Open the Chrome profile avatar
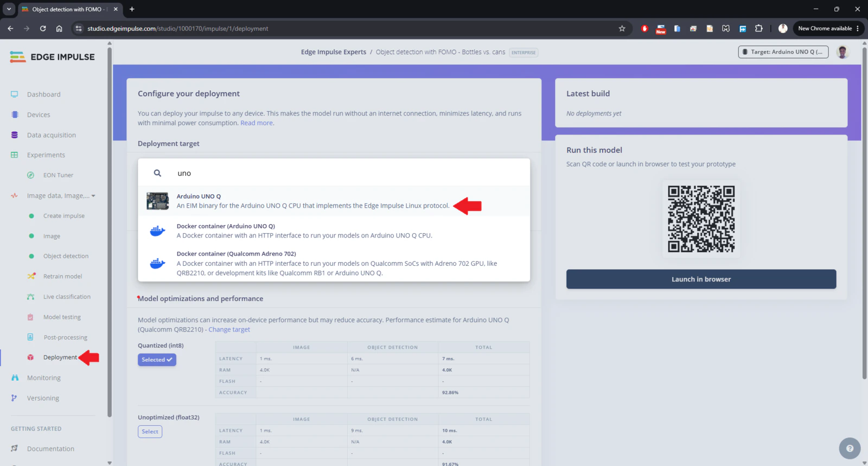This screenshot has height=466, width=868. (x=783, y=28)
